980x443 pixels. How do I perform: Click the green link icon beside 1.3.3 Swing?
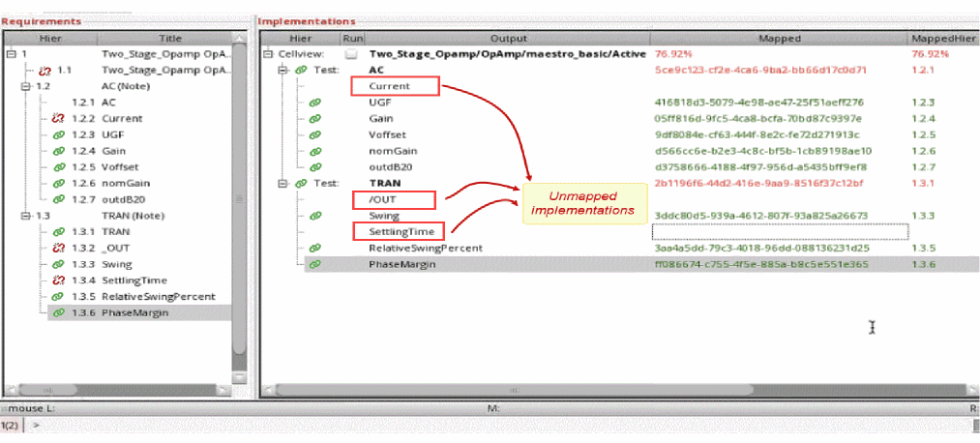point(59,264)
